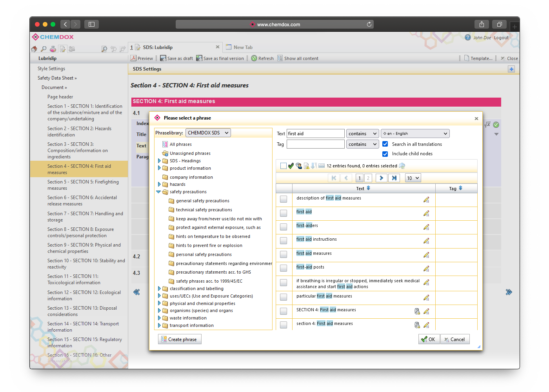
Task: Click the Cancel button in phrase dialog
Action: coord(455,339)
